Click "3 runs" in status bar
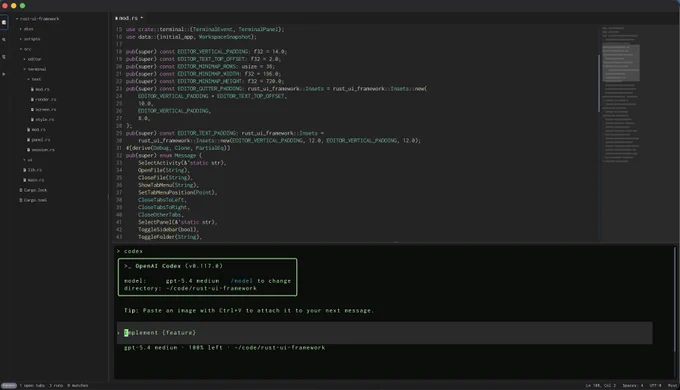This screenshot has height=390, width=680. 56,385
